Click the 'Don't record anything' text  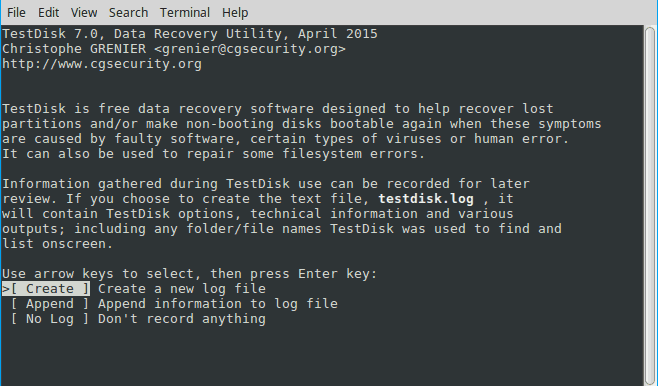point(182,319)
